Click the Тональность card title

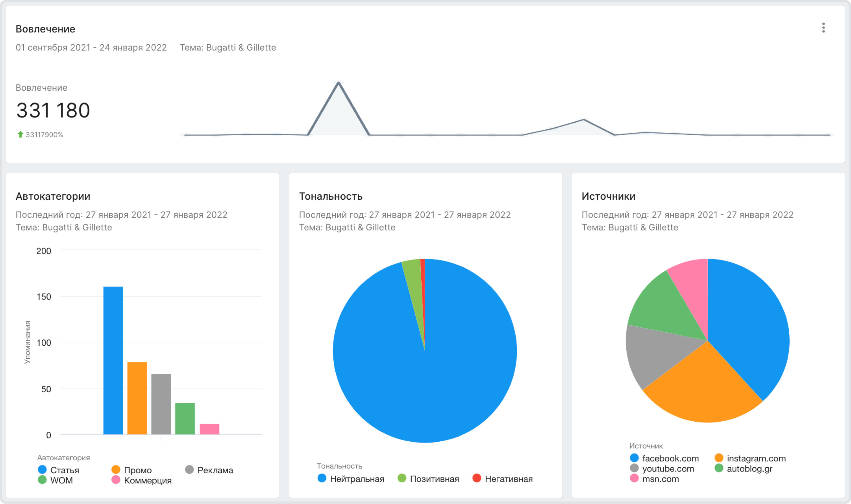(331, 196)
